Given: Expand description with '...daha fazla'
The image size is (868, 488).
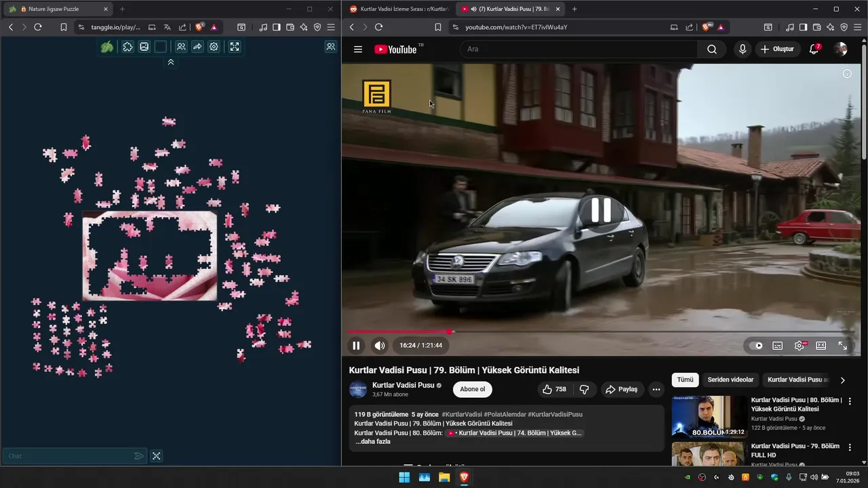Looking at the screenshot, I should point(373,441).
